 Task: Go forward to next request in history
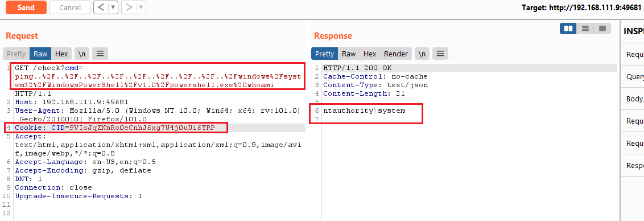coord(129,7)
